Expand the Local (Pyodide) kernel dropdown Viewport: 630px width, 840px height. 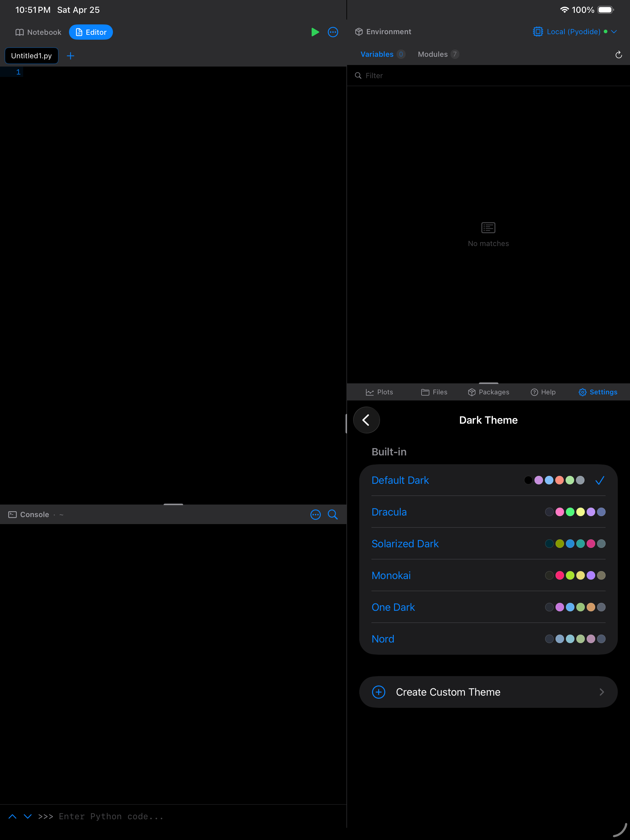(x=574, y=31)
